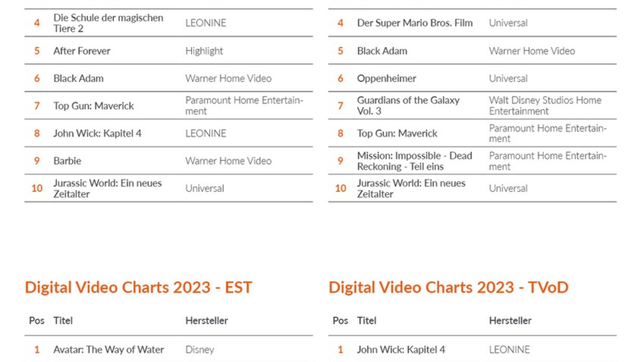Click Guardians of the Galaxy Vol. 3

pyautogui.click(x=408, y=106)
